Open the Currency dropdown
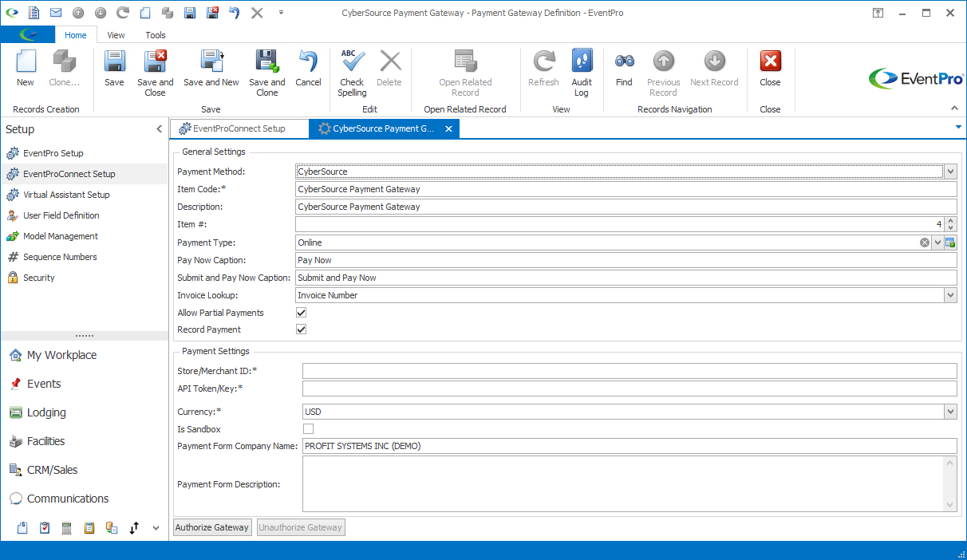967x560 pixels. [950, 412]
